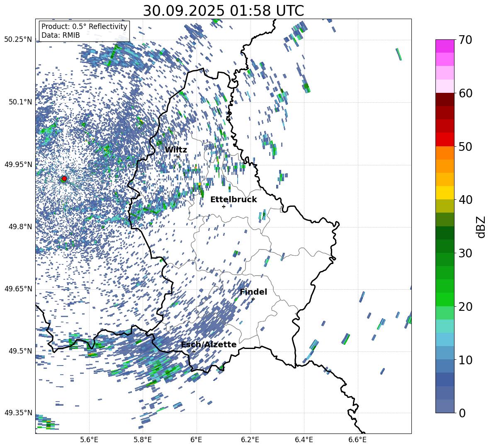
Task: Click the magenta 68-70 dBZ colorbar segment
Action: (x=445, y=46)
